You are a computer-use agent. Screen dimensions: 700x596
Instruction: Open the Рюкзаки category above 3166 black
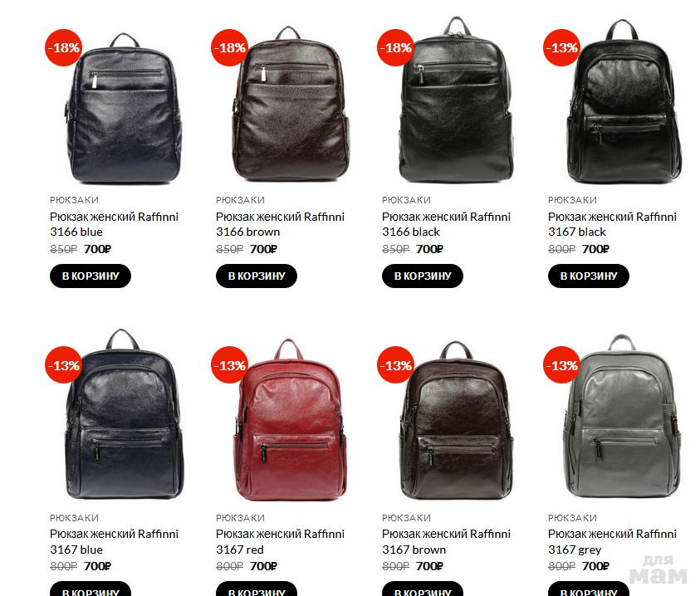coord(406,200)
